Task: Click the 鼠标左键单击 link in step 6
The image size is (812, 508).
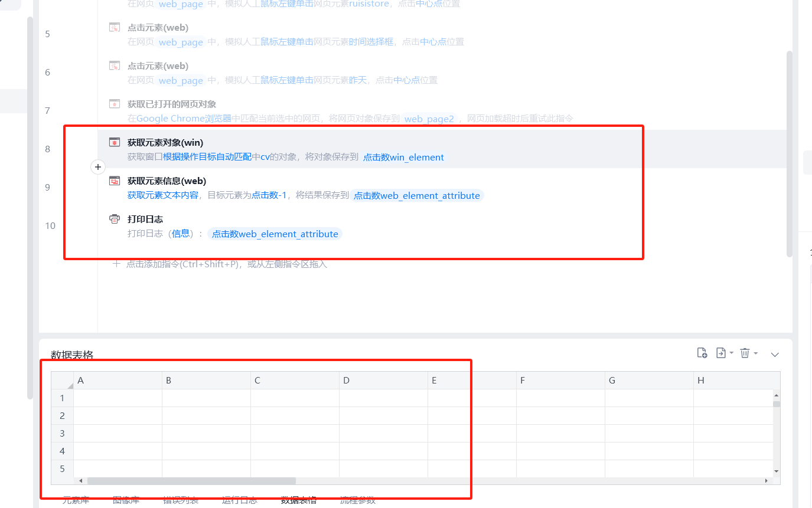Action: pos(287,80)
